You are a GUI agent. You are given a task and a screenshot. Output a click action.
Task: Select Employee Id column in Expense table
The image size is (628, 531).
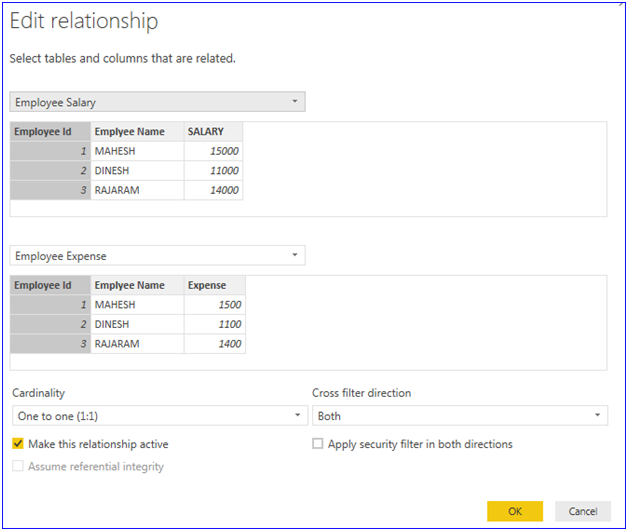pos(50,285)
